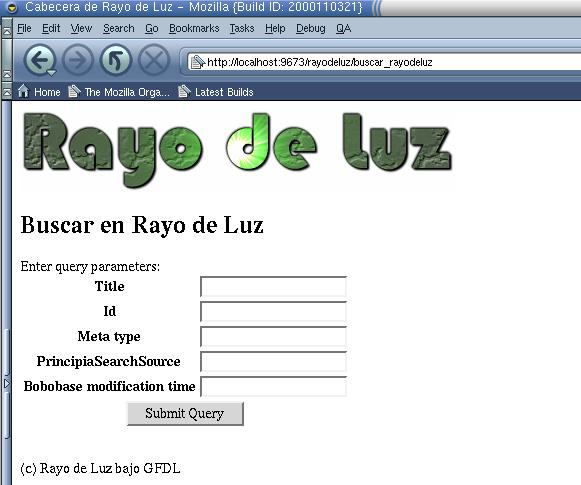Focus the Title input field
This screenshot has height=485, width=581.
(273, 286)
